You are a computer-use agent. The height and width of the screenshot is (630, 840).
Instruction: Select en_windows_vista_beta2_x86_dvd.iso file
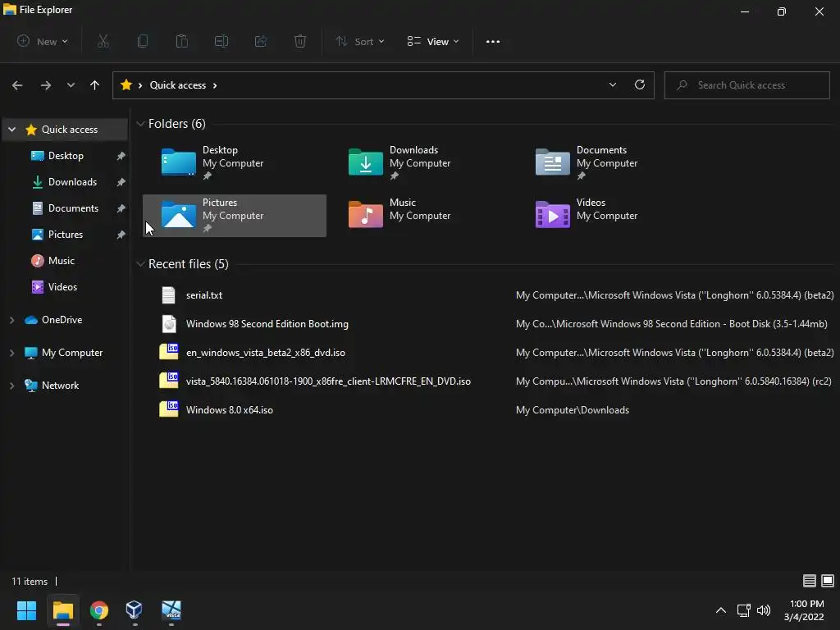click(266, 353)
